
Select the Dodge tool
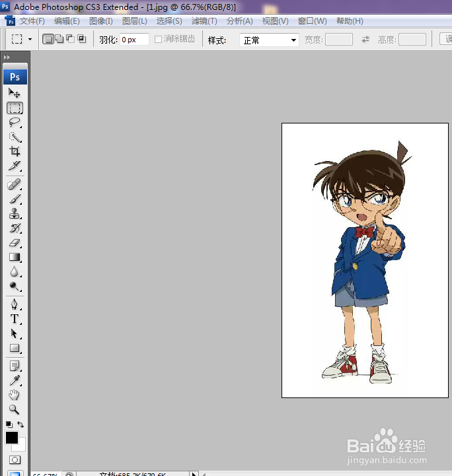click(15, 287)
